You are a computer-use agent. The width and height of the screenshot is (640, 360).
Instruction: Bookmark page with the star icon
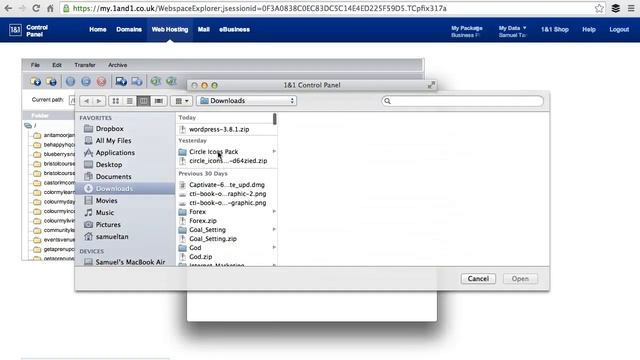tap(599, 8)
